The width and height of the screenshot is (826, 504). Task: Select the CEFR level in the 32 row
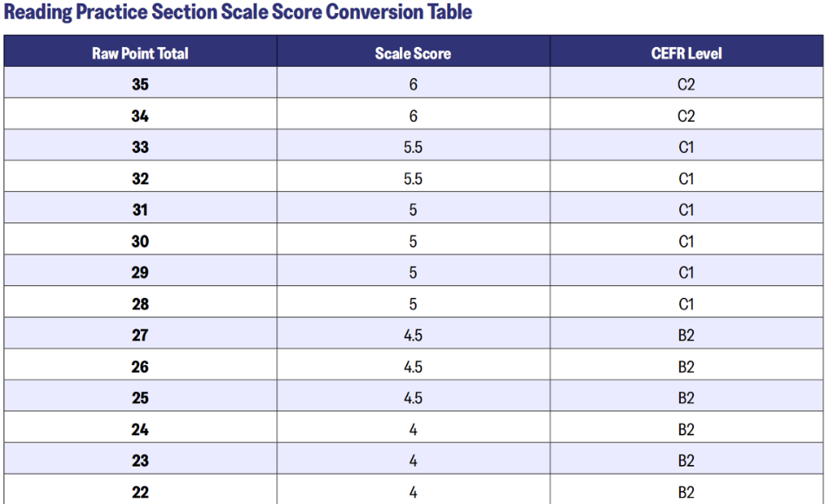686,178
